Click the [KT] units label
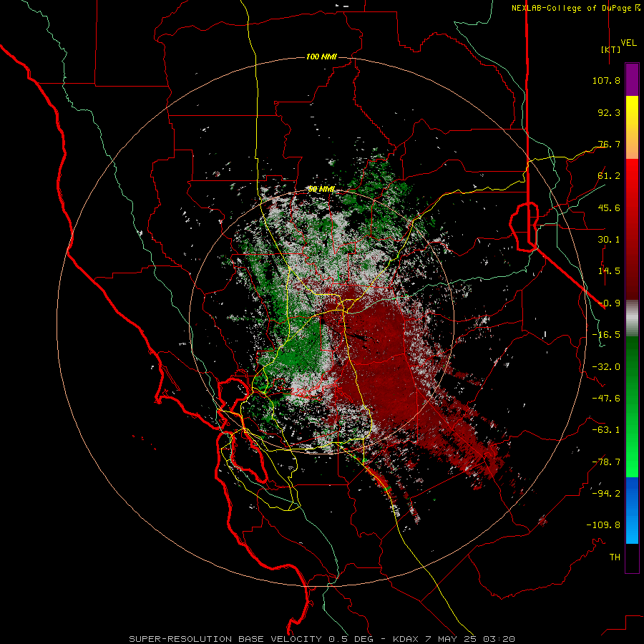This screenshot has height=644, width=644. coord(610,49)
